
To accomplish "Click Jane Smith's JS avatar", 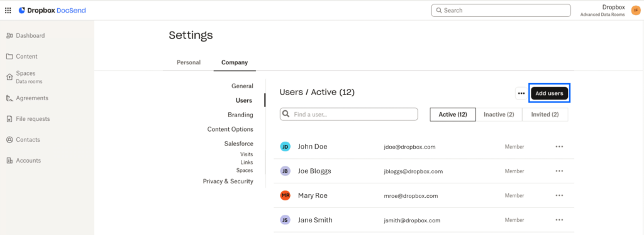I will click(285, 220).
